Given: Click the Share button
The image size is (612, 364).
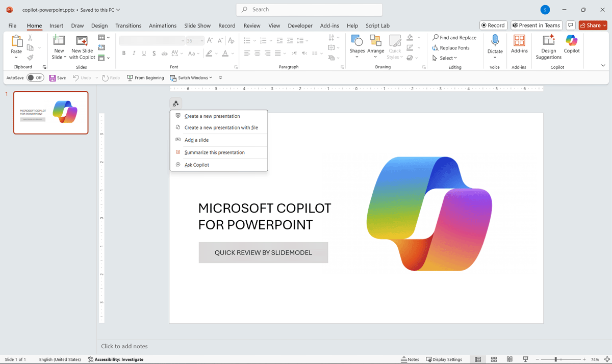Looking at the screenshot, I should (593, 25).
